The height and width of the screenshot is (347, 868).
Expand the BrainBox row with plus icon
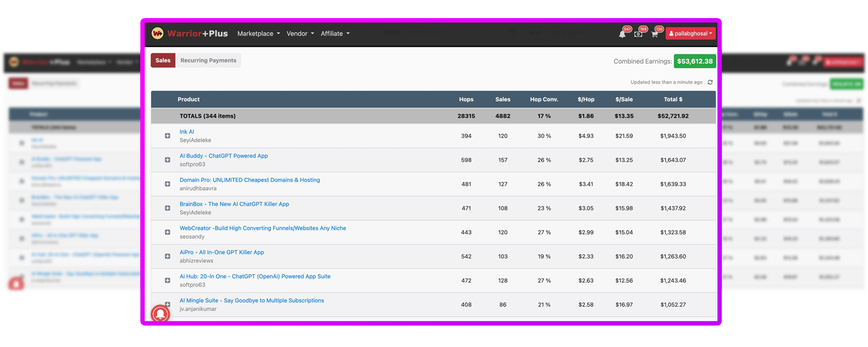coord(167,208)
